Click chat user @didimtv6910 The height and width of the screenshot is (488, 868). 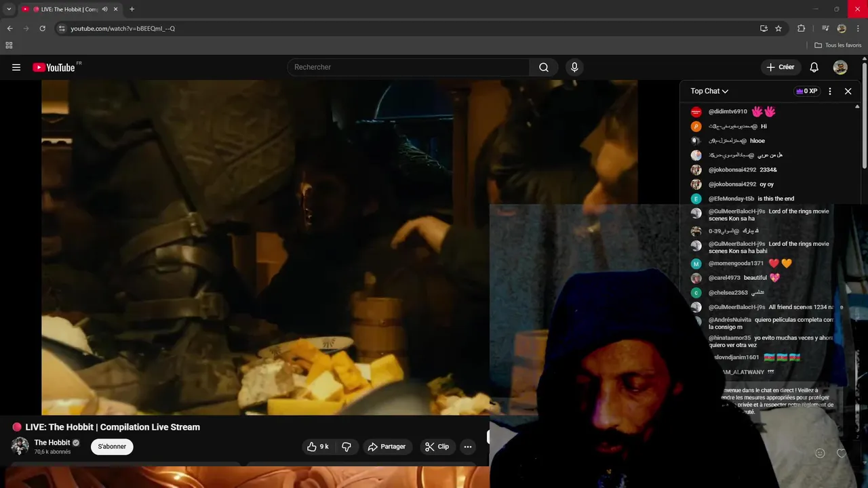click(x=728, y=112)
